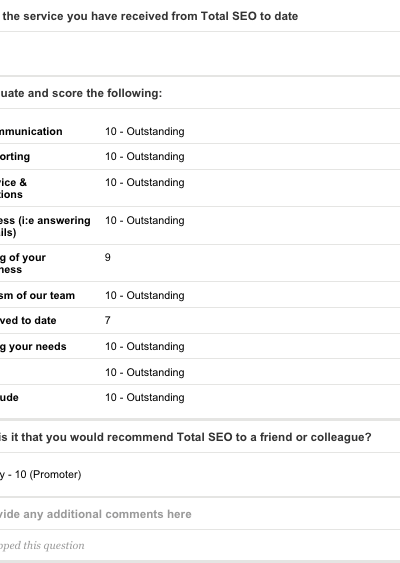The width and height of the screenshot is (400, 563).
Task: Click the 'sm of our team' Outstanding score
Action: (x=145, y=296)
